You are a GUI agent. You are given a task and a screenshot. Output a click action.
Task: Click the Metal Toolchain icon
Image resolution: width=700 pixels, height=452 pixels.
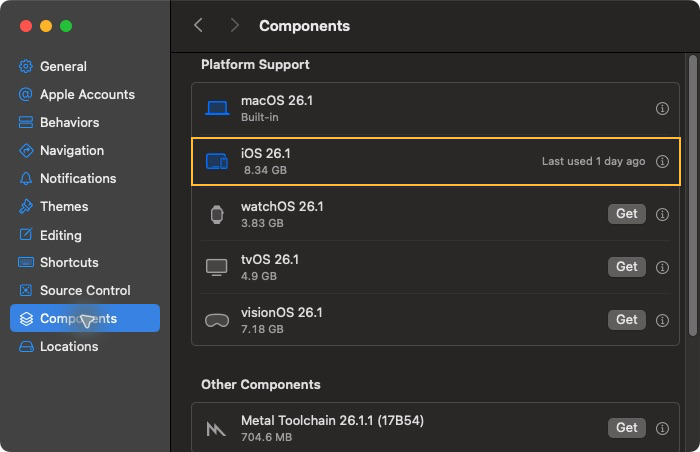pos(216,429)
